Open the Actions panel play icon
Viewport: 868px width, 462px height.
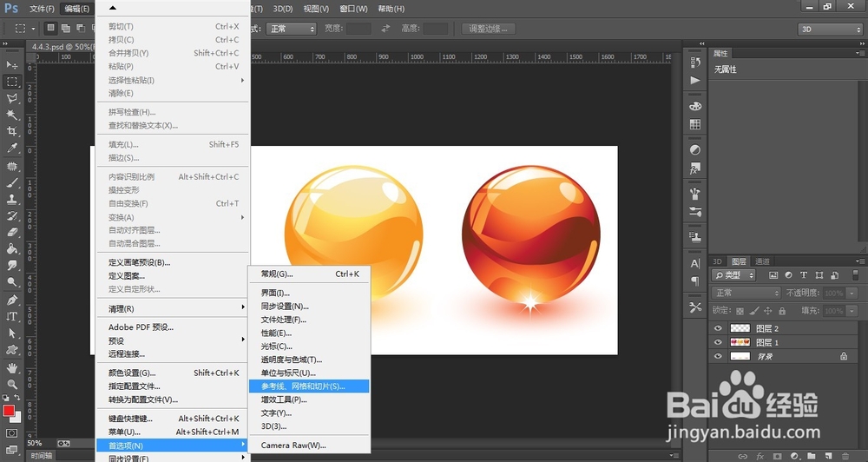coord(695,80)
